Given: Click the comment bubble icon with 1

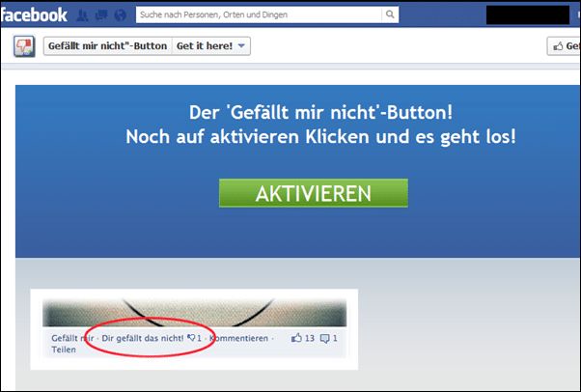Looking at the screenshot, I should coord(324,338).
